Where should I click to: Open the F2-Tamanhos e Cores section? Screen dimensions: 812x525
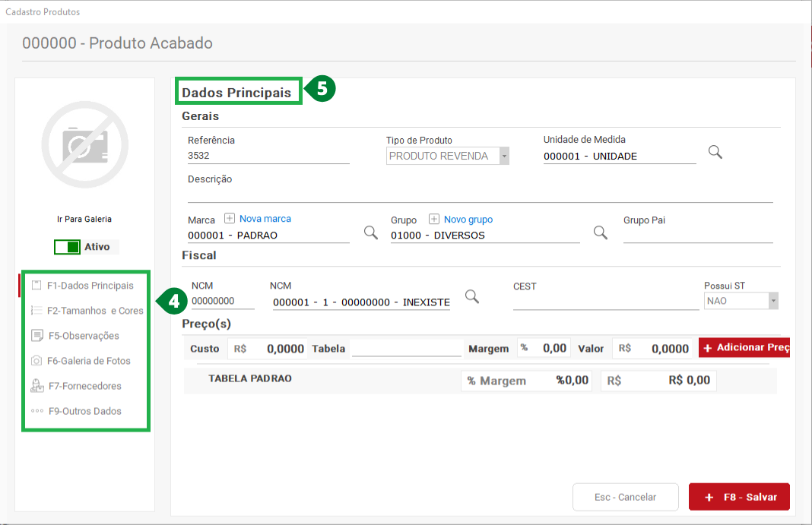point(95,311)
